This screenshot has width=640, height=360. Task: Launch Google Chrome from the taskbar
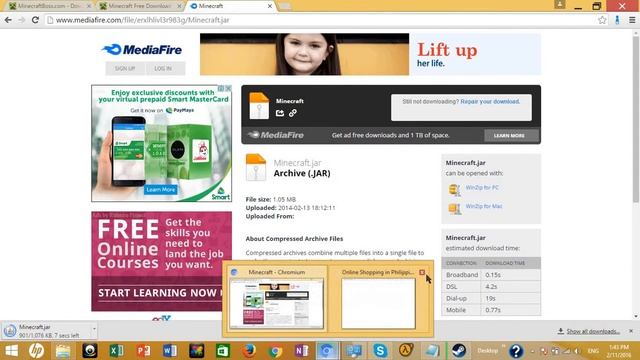pos(276,351)
